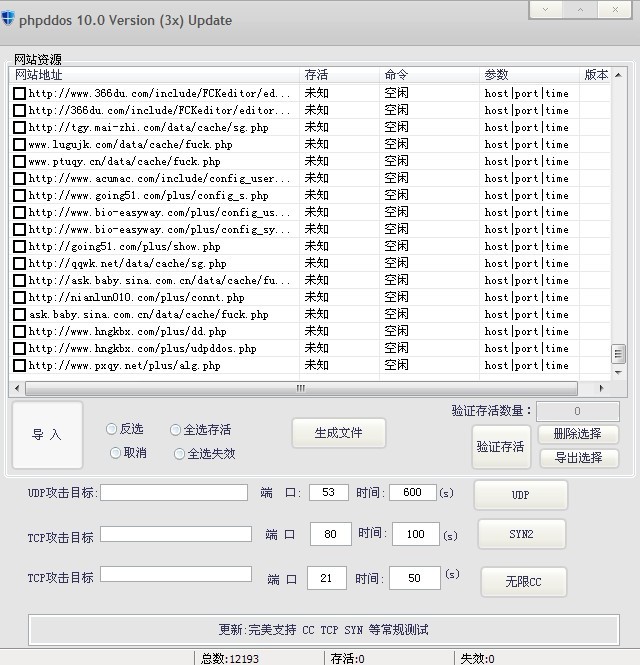Select checkbox beside www.ptuqy.cn entry

tap(19, 161)
